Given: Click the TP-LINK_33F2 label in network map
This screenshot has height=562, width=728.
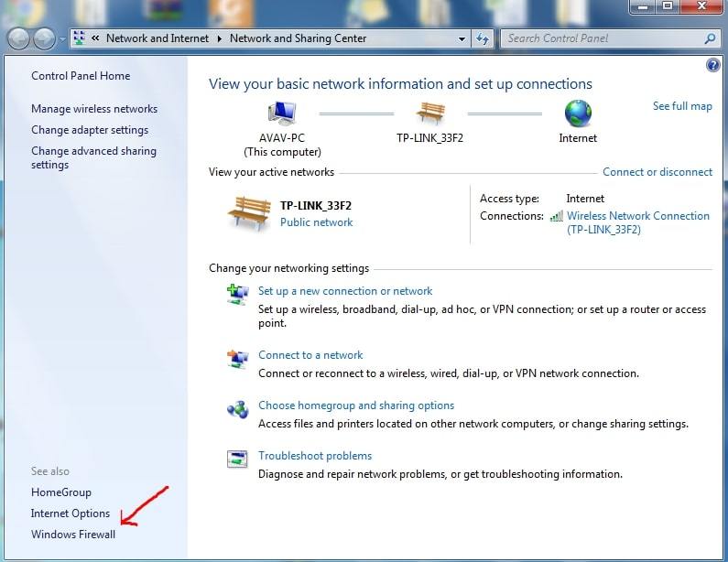Looking at the screenshot, I should [429, 138].
